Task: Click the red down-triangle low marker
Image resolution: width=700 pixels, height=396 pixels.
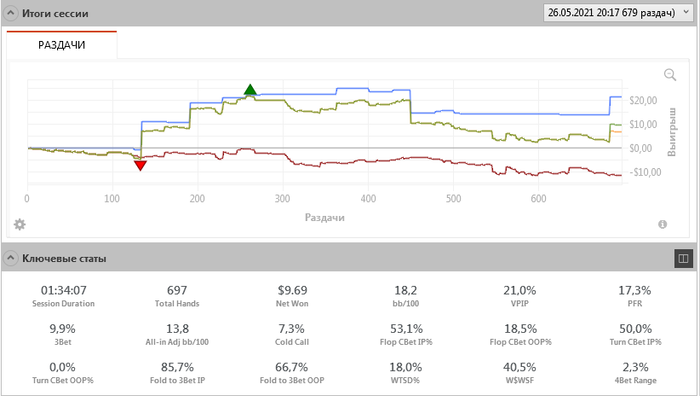Action: (x=140, y=166)
